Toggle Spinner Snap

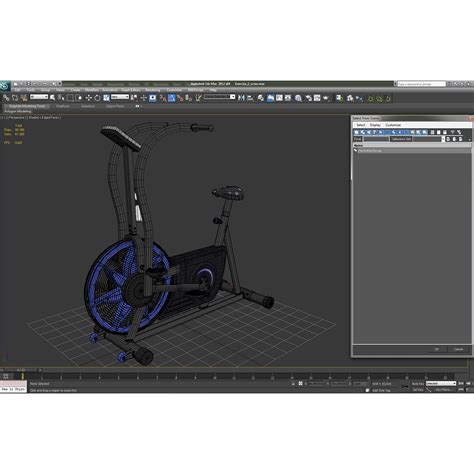pos(189,98)
